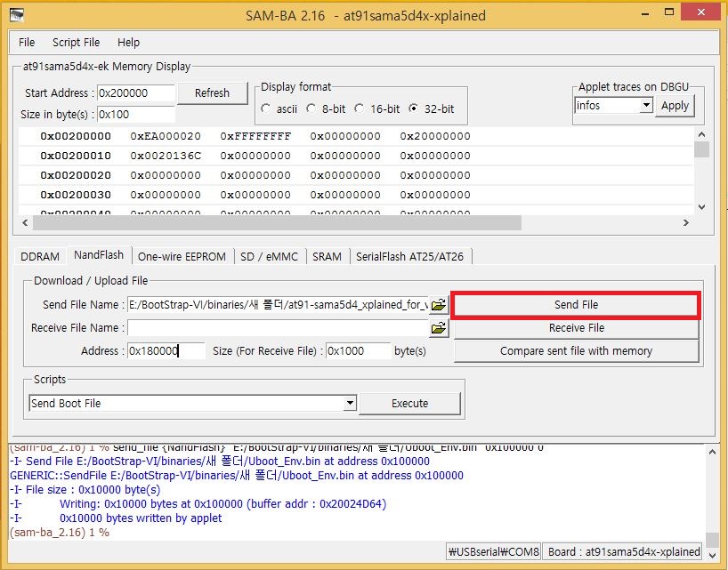Expand the Send Boot File scripts dropdown
Screen dimensions: 728x570
click(350, 404)
